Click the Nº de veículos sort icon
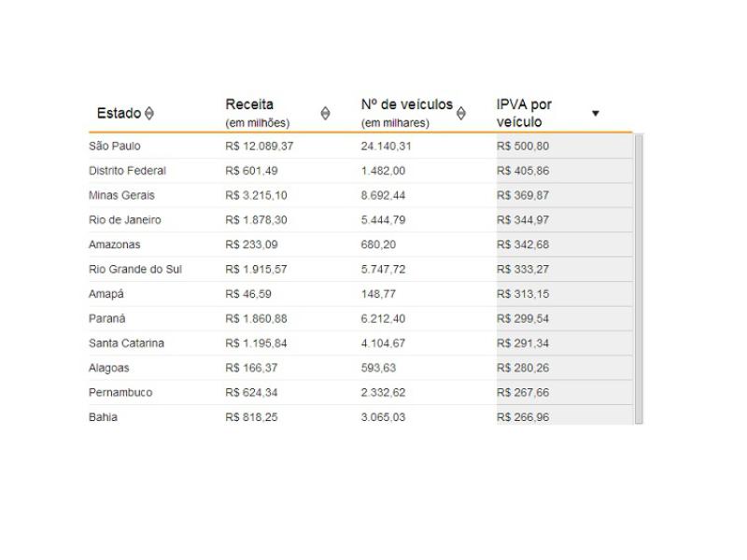This screenshot has width=747, height=560. pos(460,113)
